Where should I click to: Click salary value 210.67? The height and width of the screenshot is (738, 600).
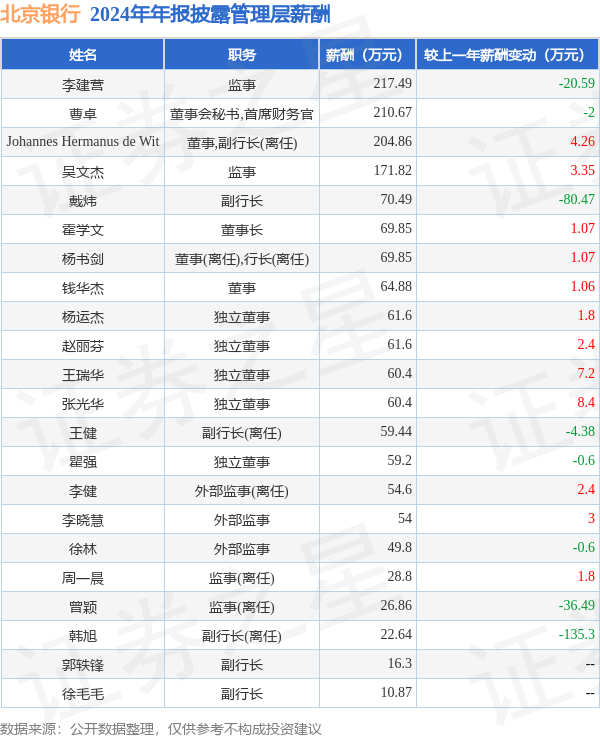coord(392,112)
